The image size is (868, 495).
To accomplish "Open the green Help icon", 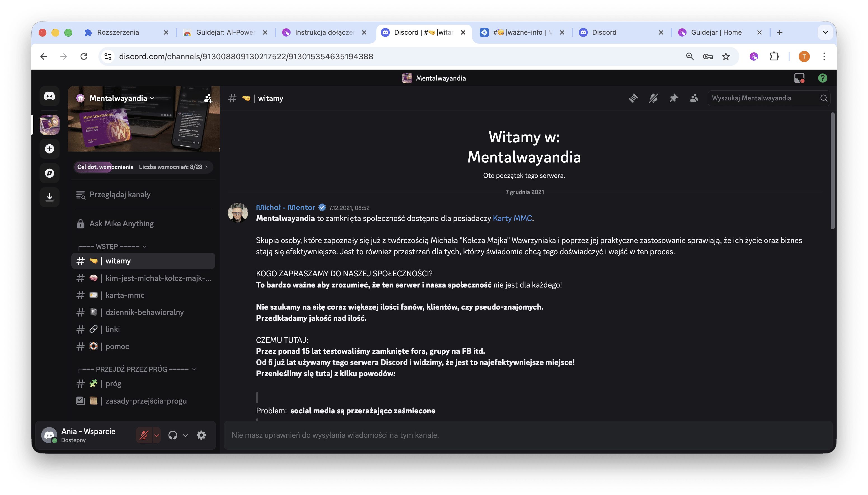I will 822,78.
